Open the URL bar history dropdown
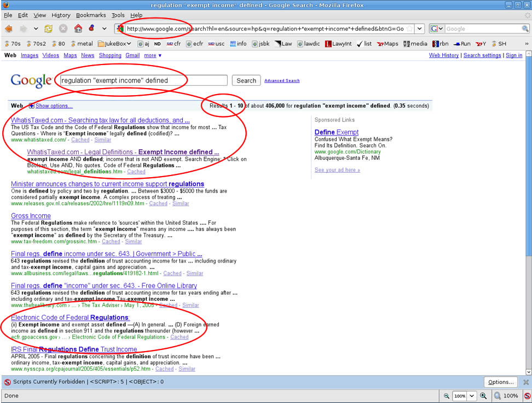532x403 pixels. click(x=419, y=28)
